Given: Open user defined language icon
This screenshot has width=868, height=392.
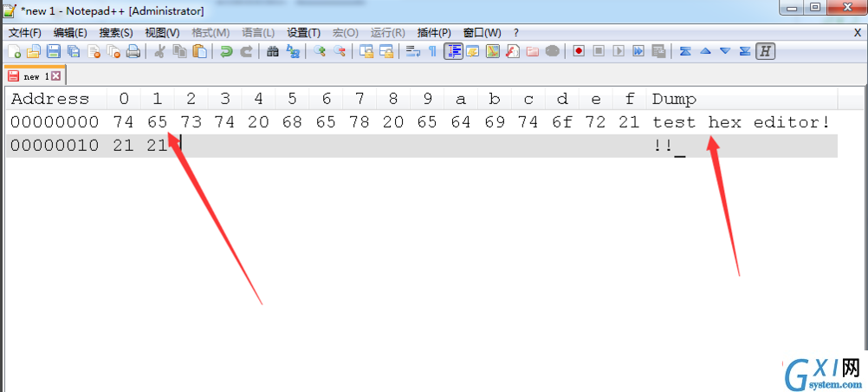Looking at the screenshot, I should (472, 51).
